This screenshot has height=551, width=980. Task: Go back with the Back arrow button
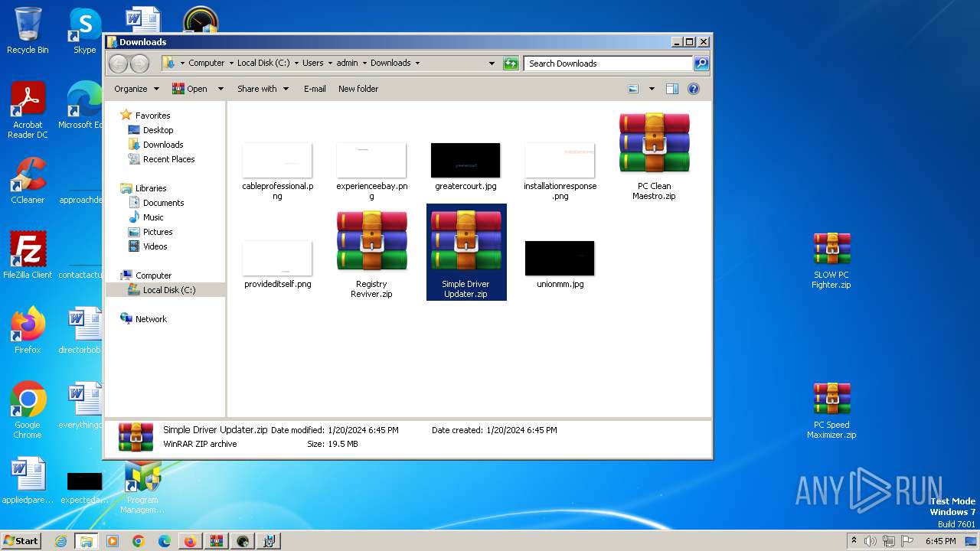click(118, 64)
